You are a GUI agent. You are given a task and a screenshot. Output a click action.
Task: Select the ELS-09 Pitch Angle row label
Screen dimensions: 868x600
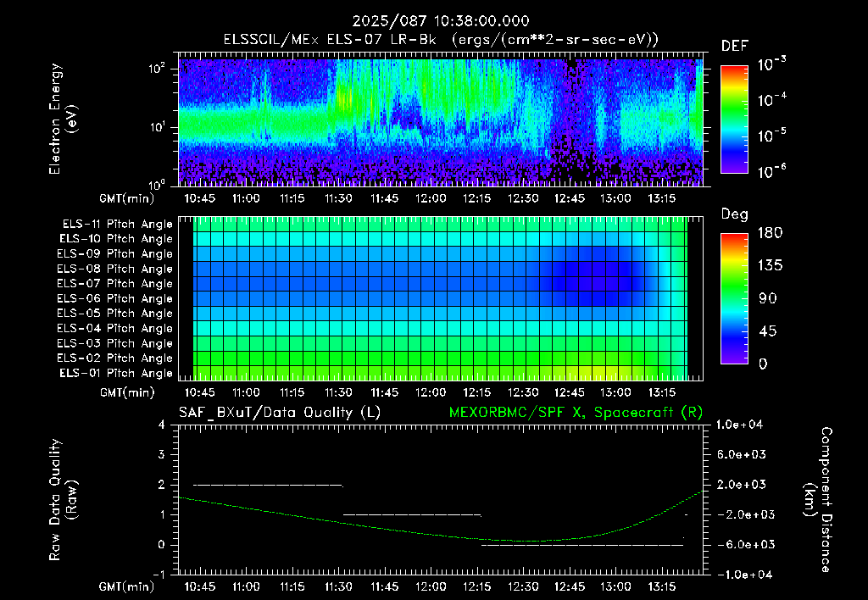coord(114,254)
